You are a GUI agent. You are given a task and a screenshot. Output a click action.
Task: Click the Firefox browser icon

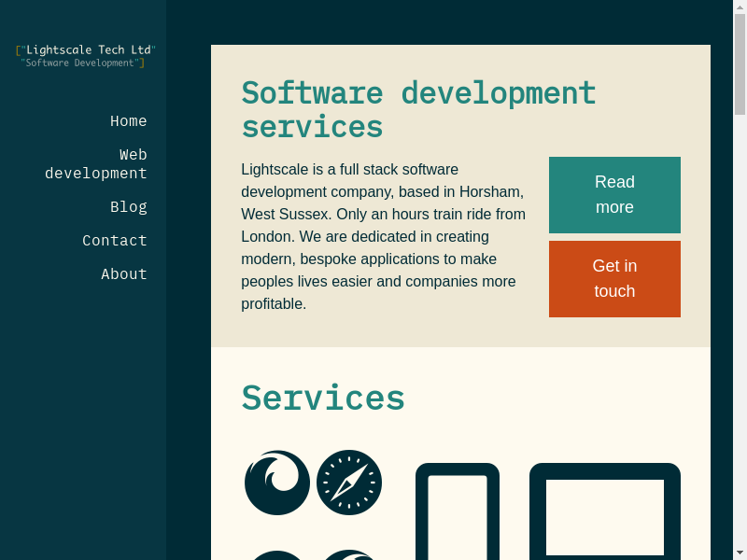click(x=277, y=483)
